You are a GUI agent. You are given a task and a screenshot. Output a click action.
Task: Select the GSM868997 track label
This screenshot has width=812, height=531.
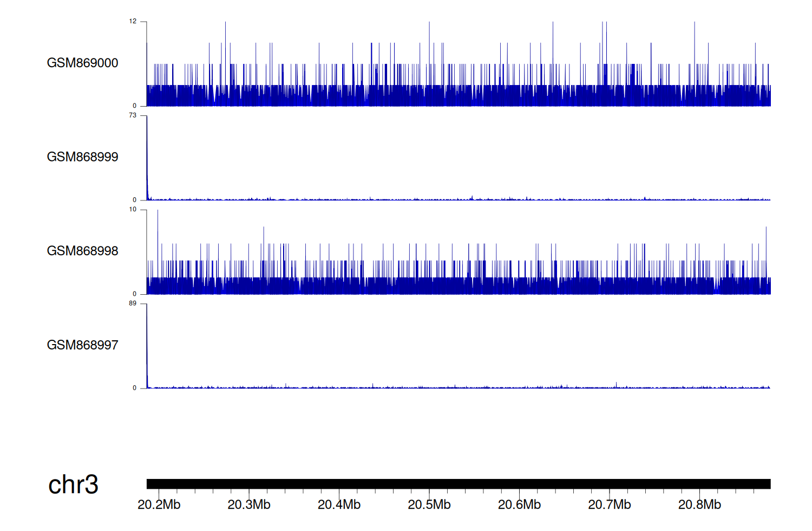click(x=82, y=345)
